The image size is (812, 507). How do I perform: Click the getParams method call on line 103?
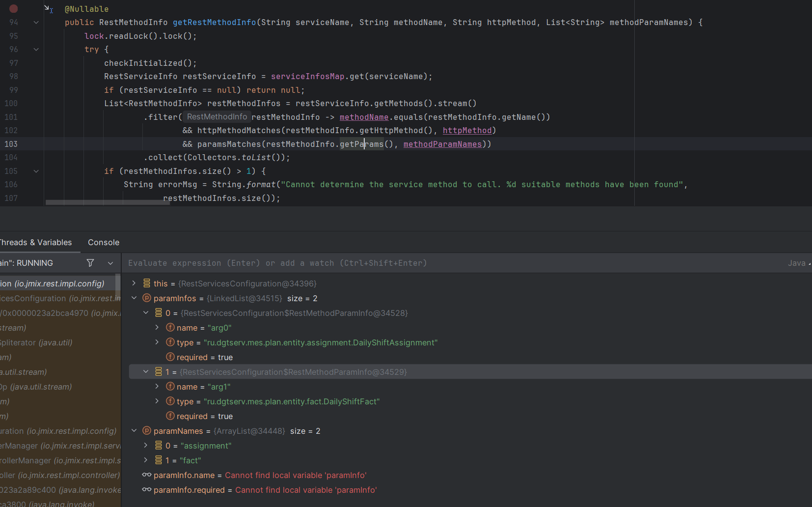coord(361,144)
